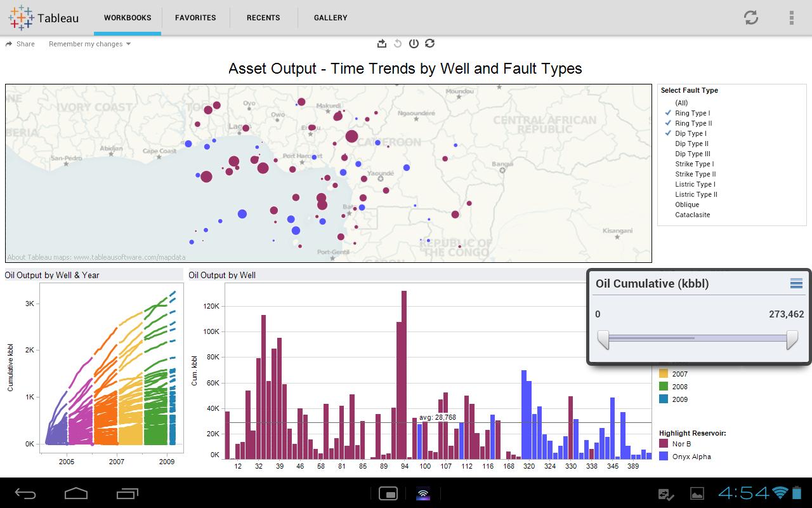
Task: Open the menu icon on the Oil Cumulative panel
Action: [x=797, y=284]
